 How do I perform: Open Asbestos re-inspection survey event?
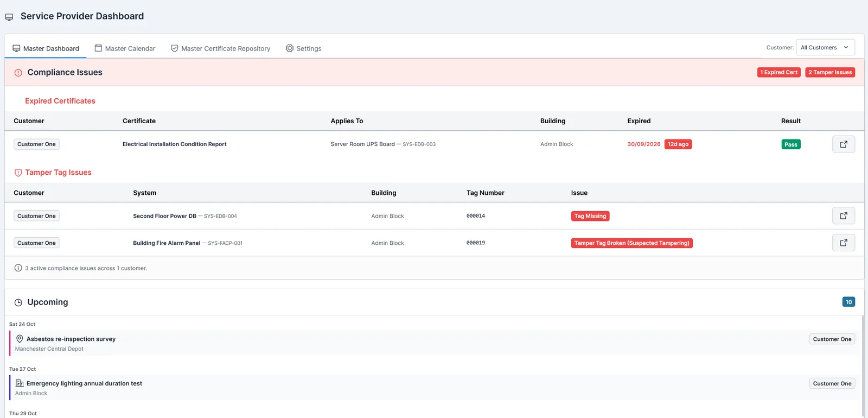(435, 343)
